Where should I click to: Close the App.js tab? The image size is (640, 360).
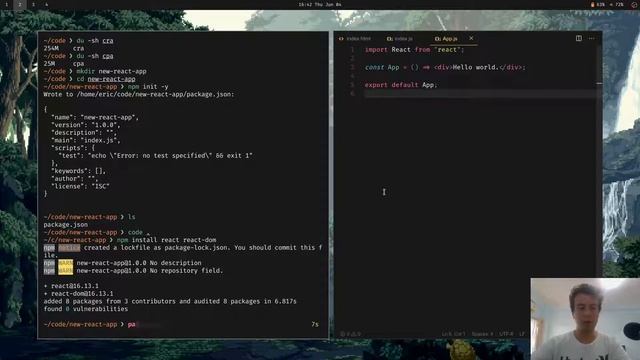pyautogui.click(x=471, y=38)
